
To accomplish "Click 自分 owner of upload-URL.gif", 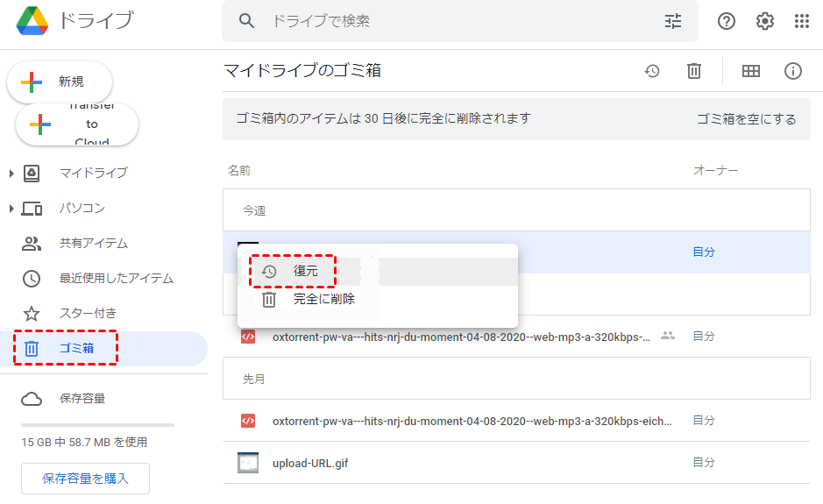I will pos(704,463).
